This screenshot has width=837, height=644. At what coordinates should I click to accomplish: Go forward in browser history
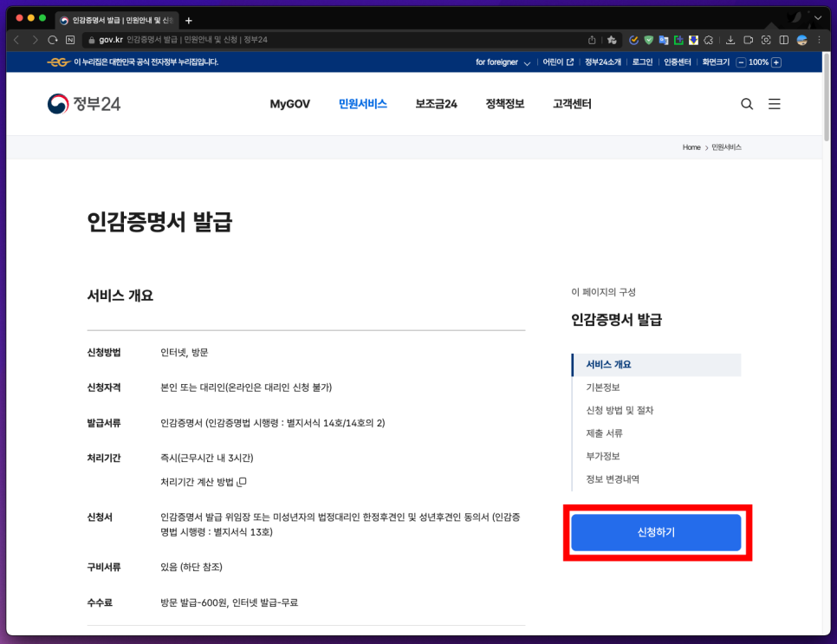click(x=35, y=40)
